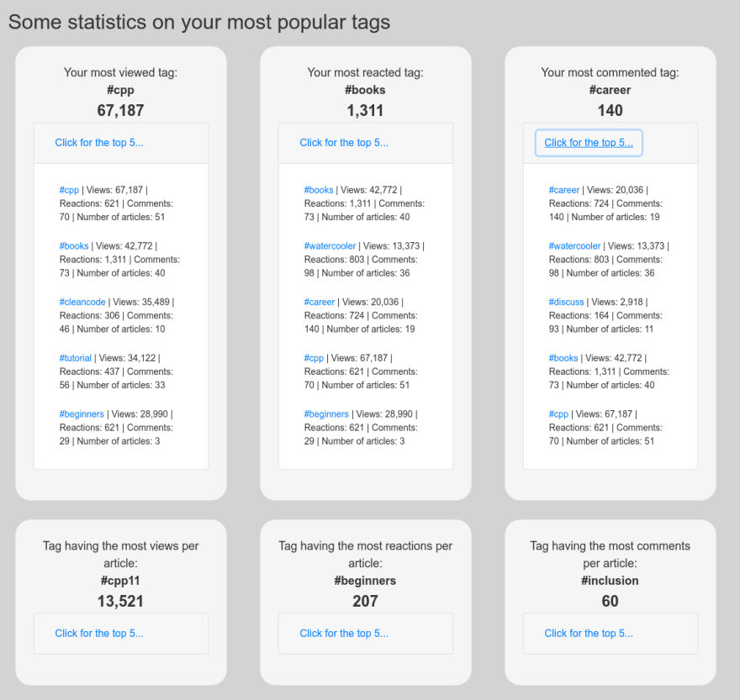Open #cleancode tag link
The width and height of the screenshot is (740, 700).
coord(82,302)
